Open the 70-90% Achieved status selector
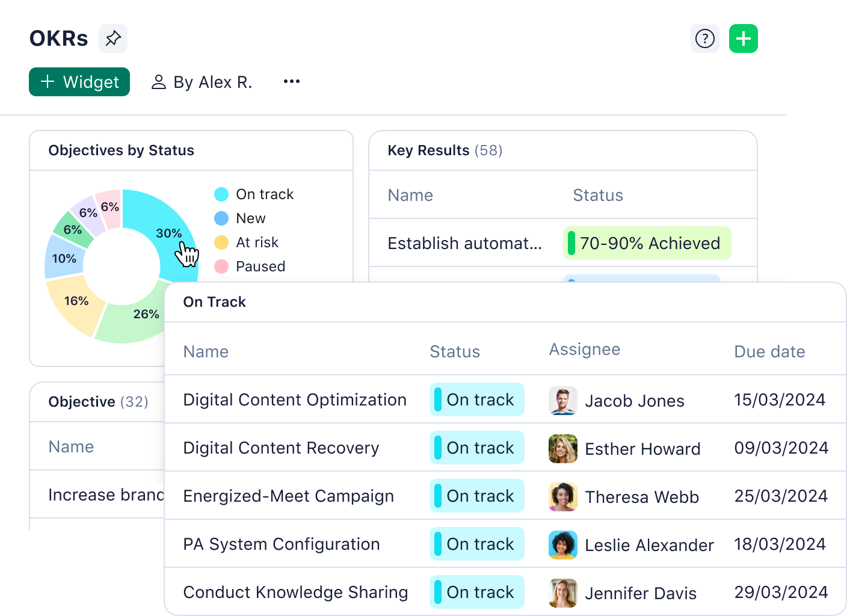Image resolution: width=847 pixels, height=616 pixels. pyautogui.click(x=647, y=243)
